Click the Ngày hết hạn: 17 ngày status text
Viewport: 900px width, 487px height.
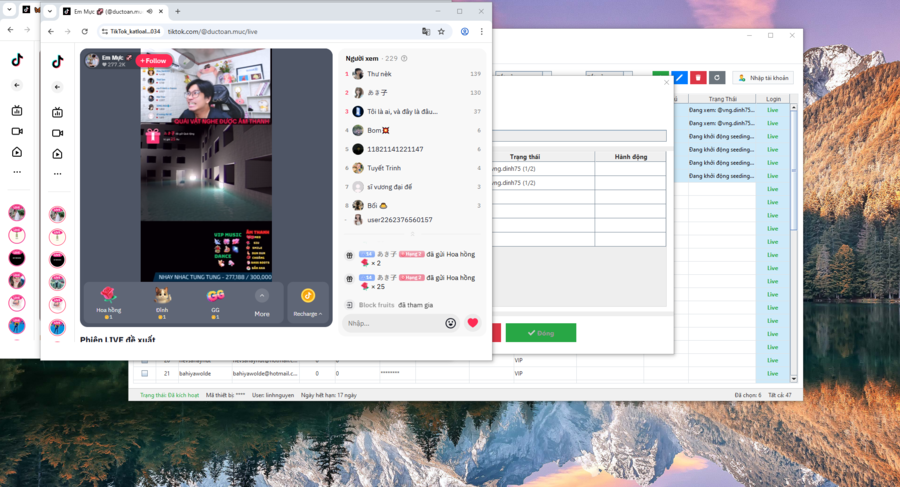click(328, 395)
